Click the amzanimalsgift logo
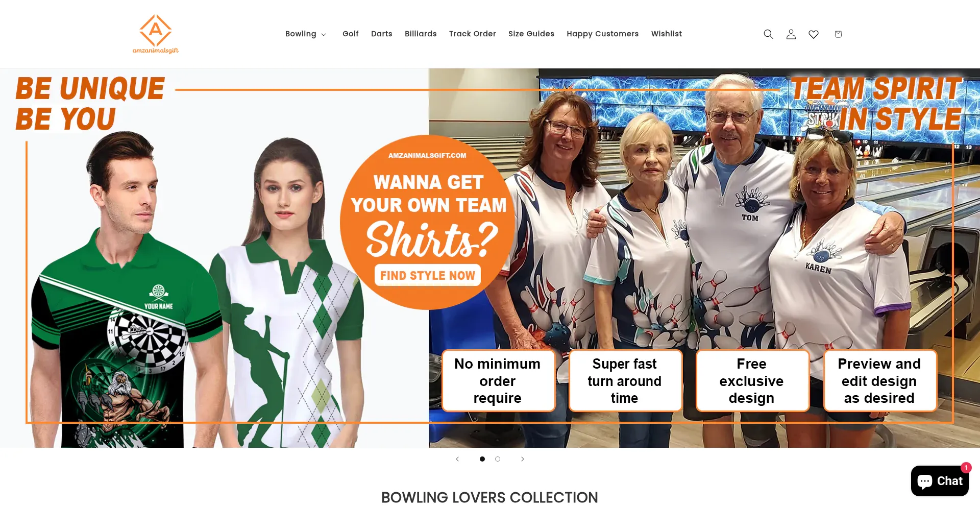 (x=156, y=34)
